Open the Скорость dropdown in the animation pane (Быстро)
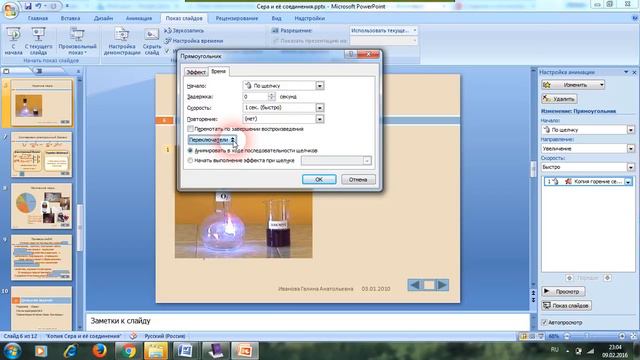The image size is (640, 360). 631,167
